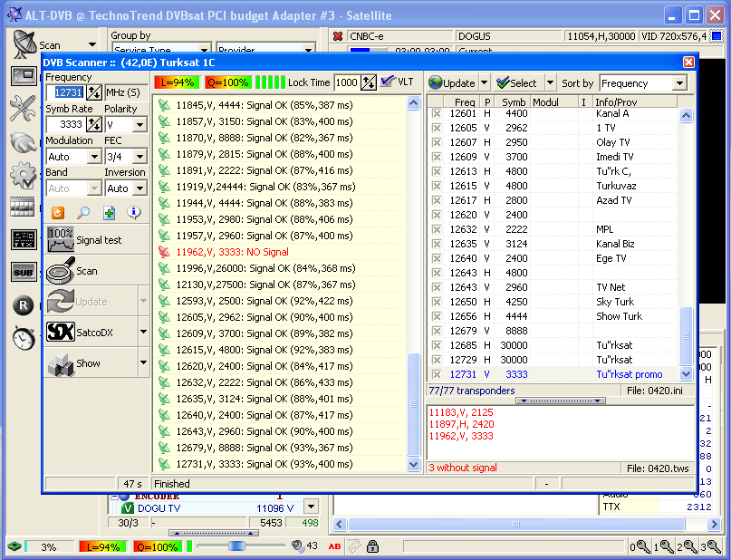Click the AB audio channel icon in status bar

334,546
